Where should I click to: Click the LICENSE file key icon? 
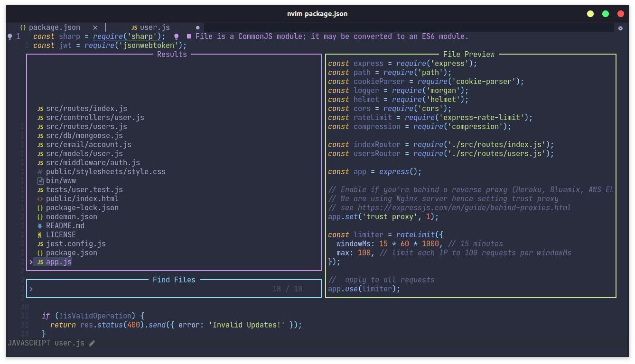pos(40,235)
